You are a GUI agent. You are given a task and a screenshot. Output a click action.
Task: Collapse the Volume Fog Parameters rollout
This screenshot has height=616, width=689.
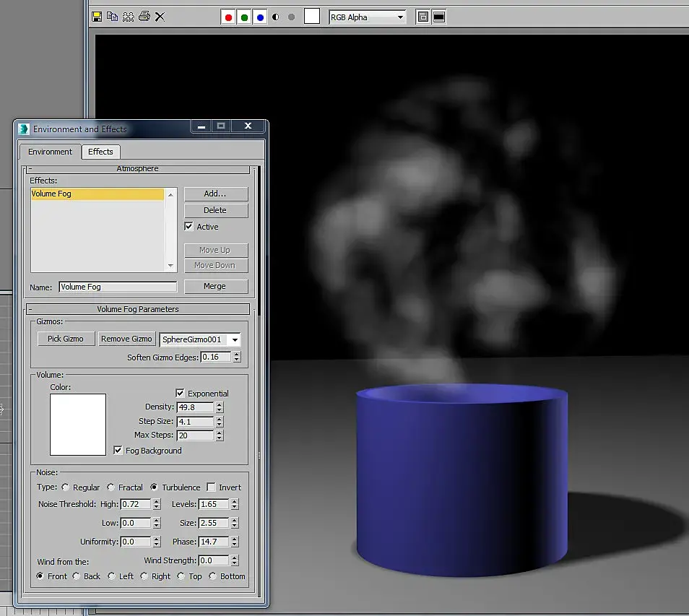137,309
